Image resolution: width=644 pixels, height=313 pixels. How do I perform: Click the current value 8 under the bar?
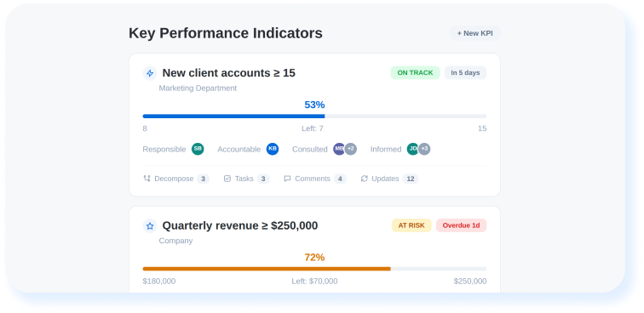click(145, 128)
